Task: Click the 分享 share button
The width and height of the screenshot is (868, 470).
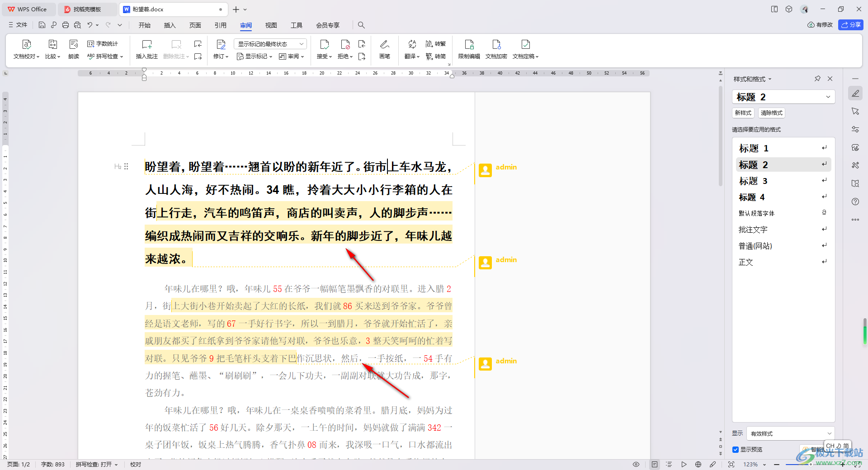Action: pos(851,25)
